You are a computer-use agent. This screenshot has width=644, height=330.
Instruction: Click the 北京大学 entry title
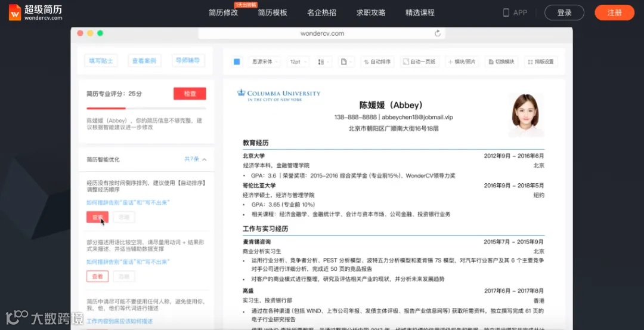click(254, 156)
